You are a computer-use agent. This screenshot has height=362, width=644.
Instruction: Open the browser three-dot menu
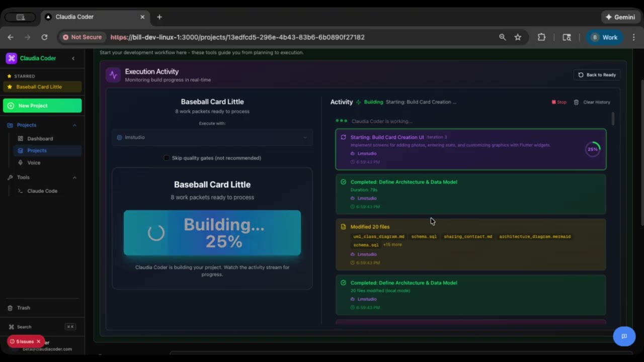[x=633, y=37]
